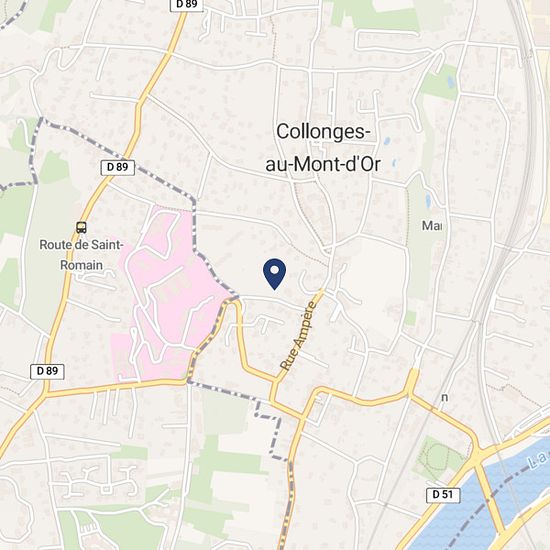The width and height of the screenshot is (550, 550).
Task: Click the D 89 shield at top edge
Action: 187,5
